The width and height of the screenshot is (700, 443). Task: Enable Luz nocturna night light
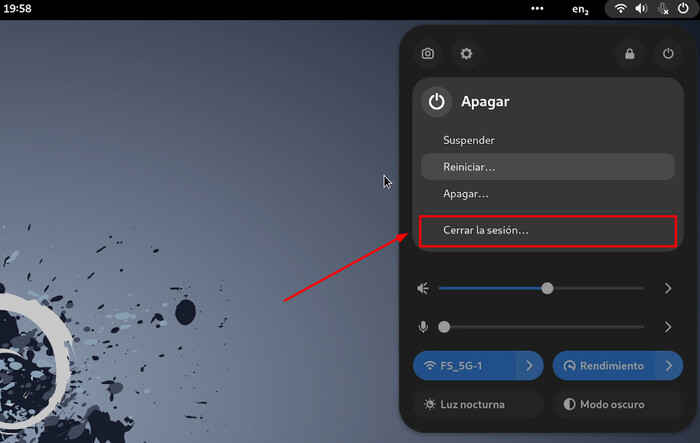(478, 404)
